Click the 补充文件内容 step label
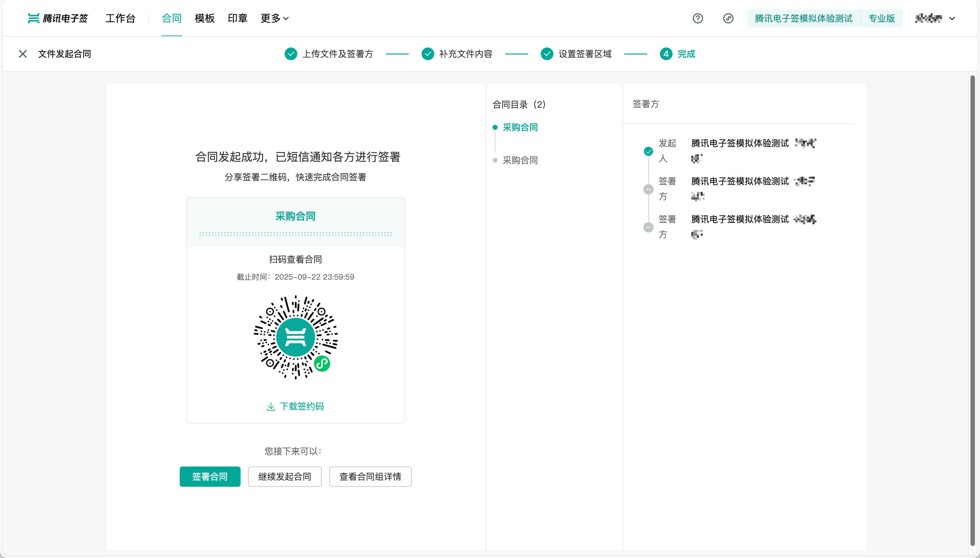Image resolution: width=980 pixels, height=558 pixels. [x=466, y=54]
